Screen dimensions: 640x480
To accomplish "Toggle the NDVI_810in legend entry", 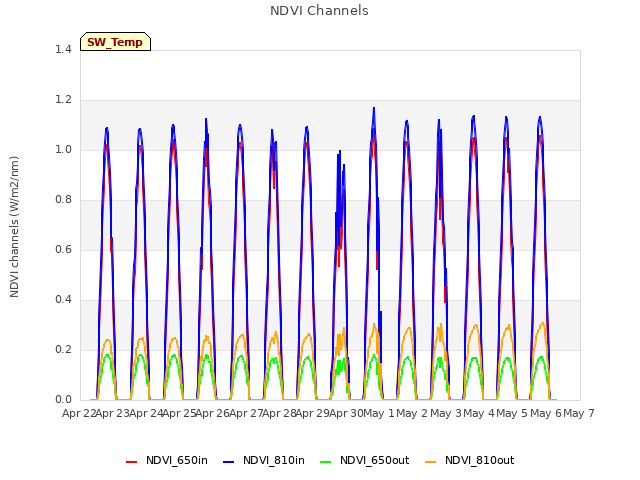I will (x=264, y=460).
